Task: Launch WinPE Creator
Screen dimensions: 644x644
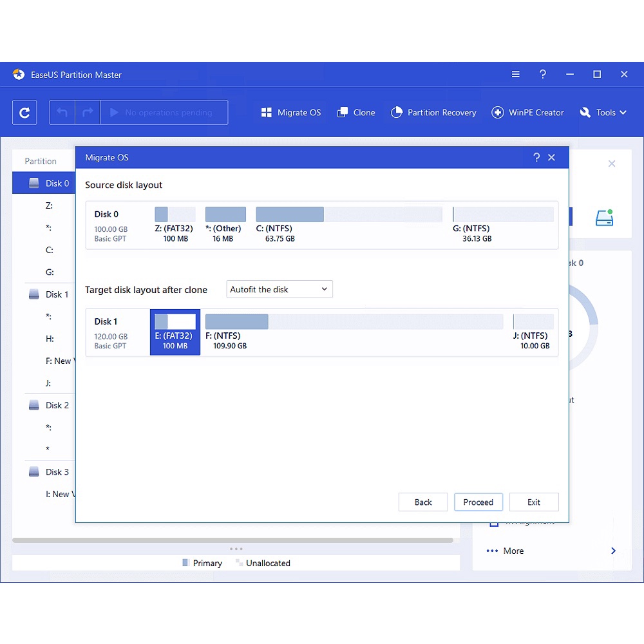Action: coord(527,113)
